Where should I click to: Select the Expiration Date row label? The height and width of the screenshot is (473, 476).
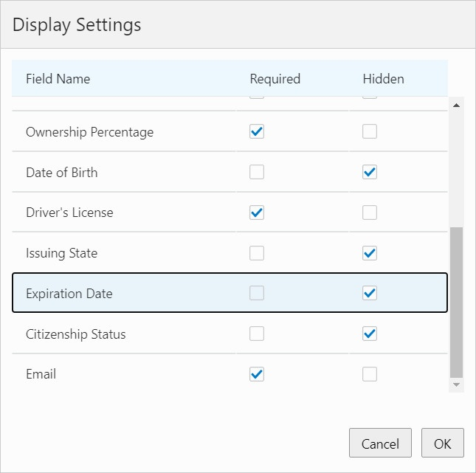click(69, 294)
